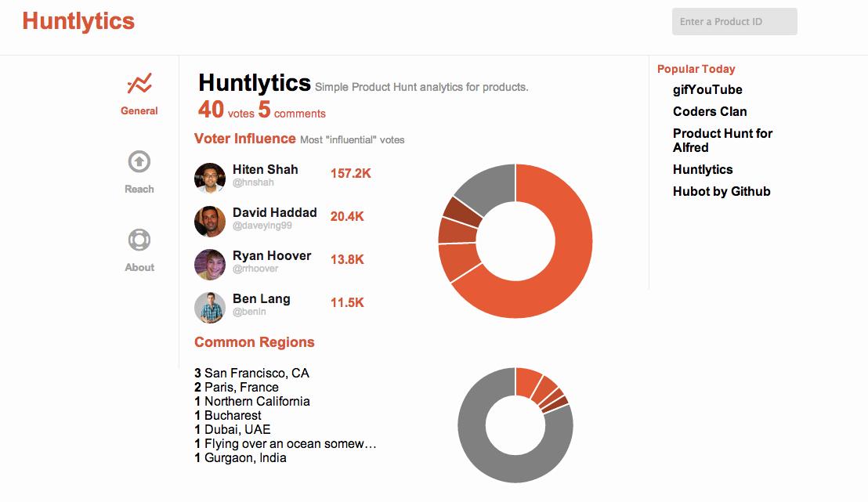Screen dimensions: 868x502
Task: Click the Hiten Shah name link
Action: [265, 169]
